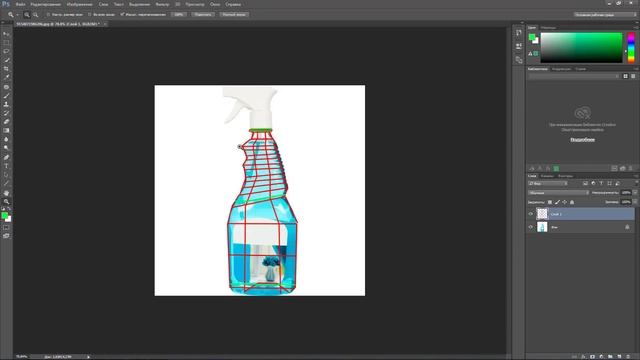Select the Hand tool
Image resolution: width=640 pixels, height=360 pixels.
coord(6,193)
